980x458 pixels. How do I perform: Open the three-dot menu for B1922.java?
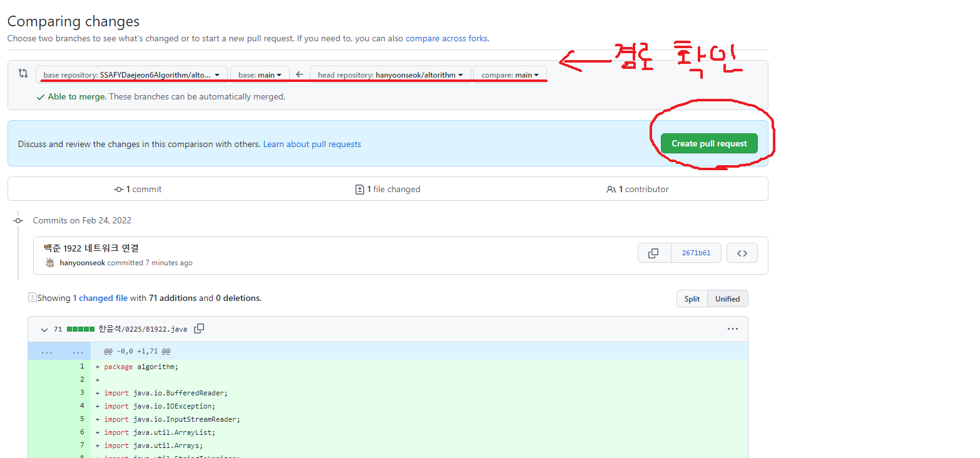[x=733, y=328]
